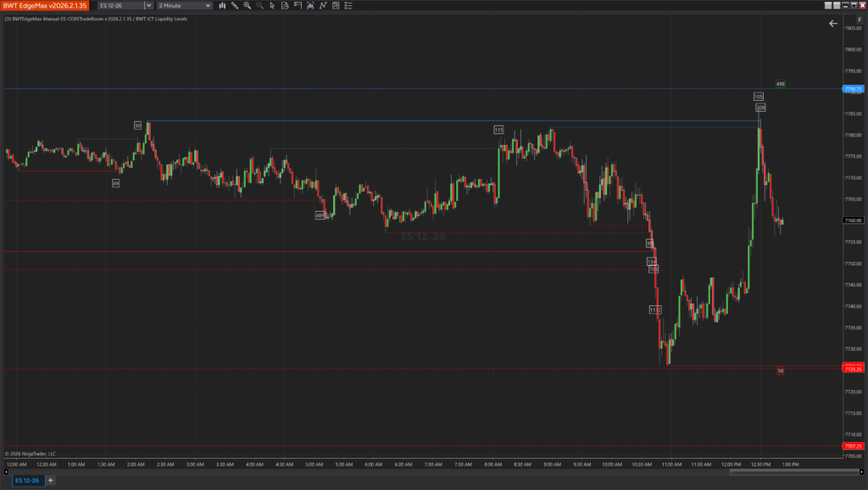Open the chart bar style icon

pyautogui.click(x=222, y=6)
